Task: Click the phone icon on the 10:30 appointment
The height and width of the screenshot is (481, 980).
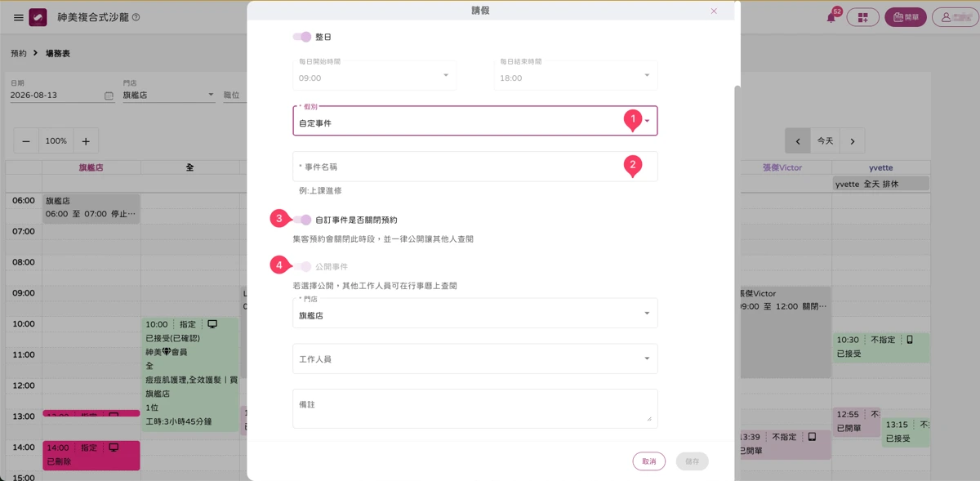Action: [x=910, y=340]
